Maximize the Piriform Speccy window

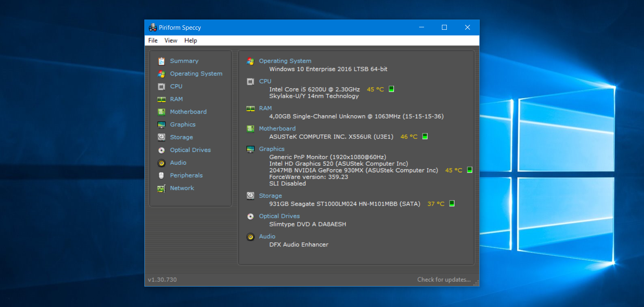(x=444, y=27)
